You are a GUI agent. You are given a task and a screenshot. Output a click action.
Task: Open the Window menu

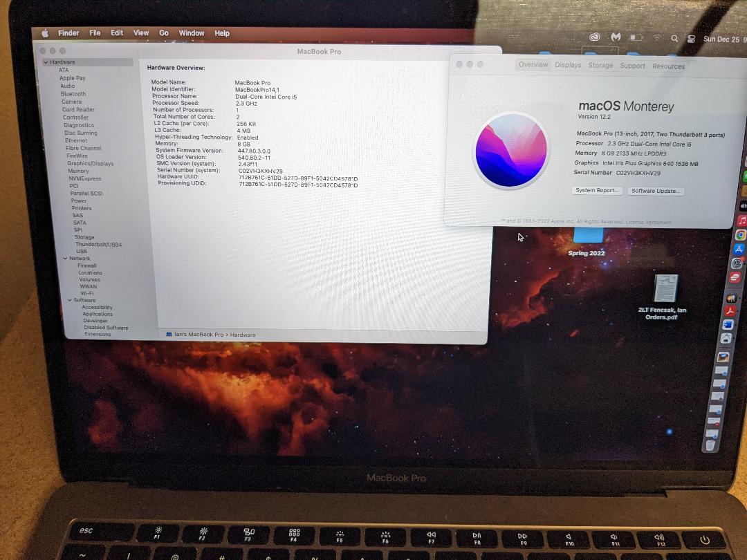[192, 33]
